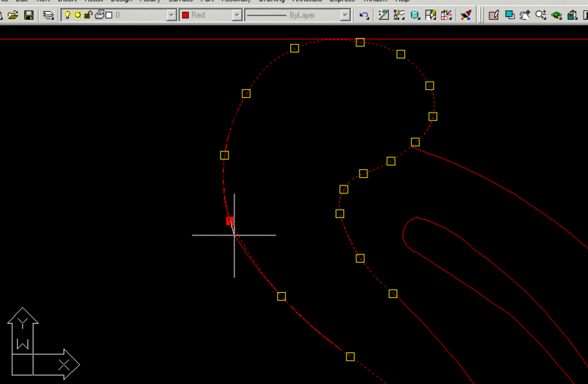Select the Zoom magnifier plus/minus icon
588x384 pixels.
pos(541,15)
